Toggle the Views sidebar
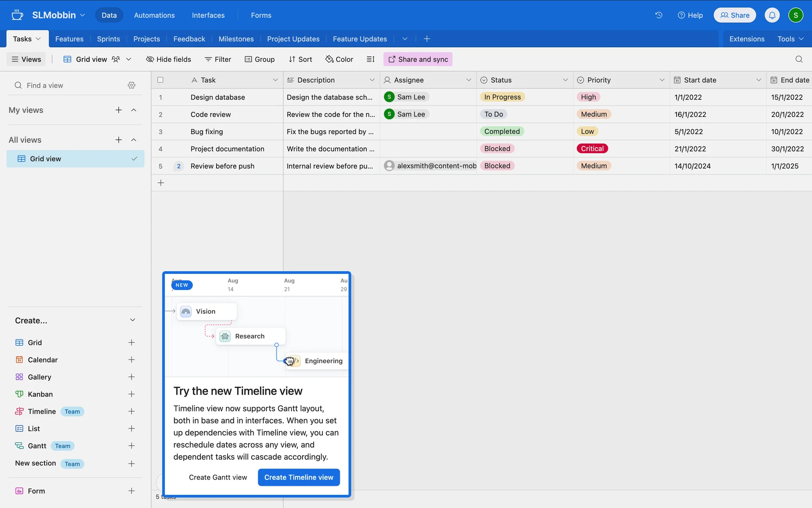 click(26, 59)
